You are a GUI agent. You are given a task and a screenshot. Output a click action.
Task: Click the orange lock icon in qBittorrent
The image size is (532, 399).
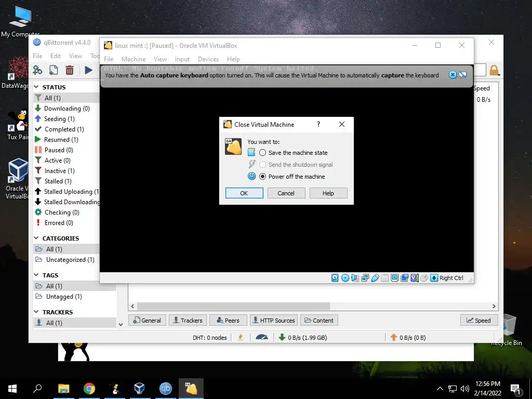(x=494, y=70)
